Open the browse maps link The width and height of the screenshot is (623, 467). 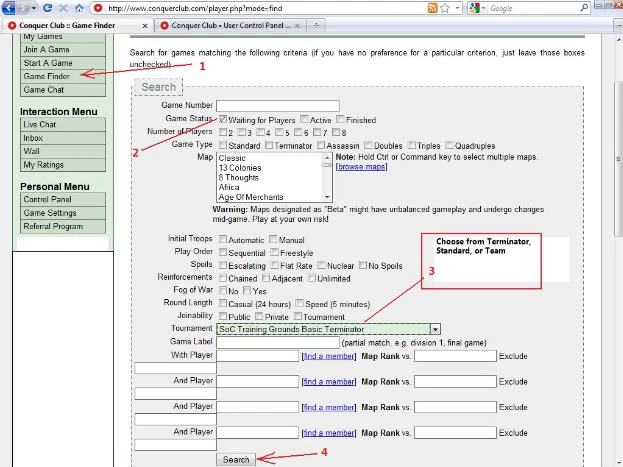coord(362,167)
